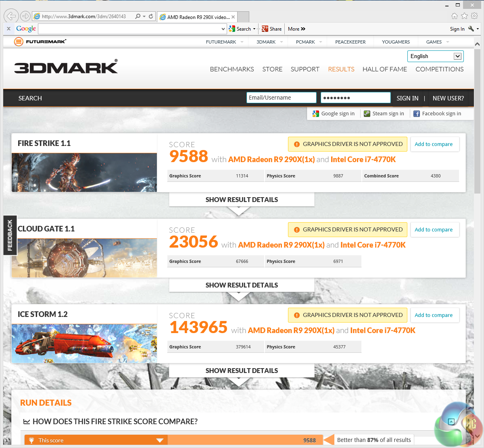
Task: Choose Facebook sign in
Action: pyautogui.click(x=437, y=114)
